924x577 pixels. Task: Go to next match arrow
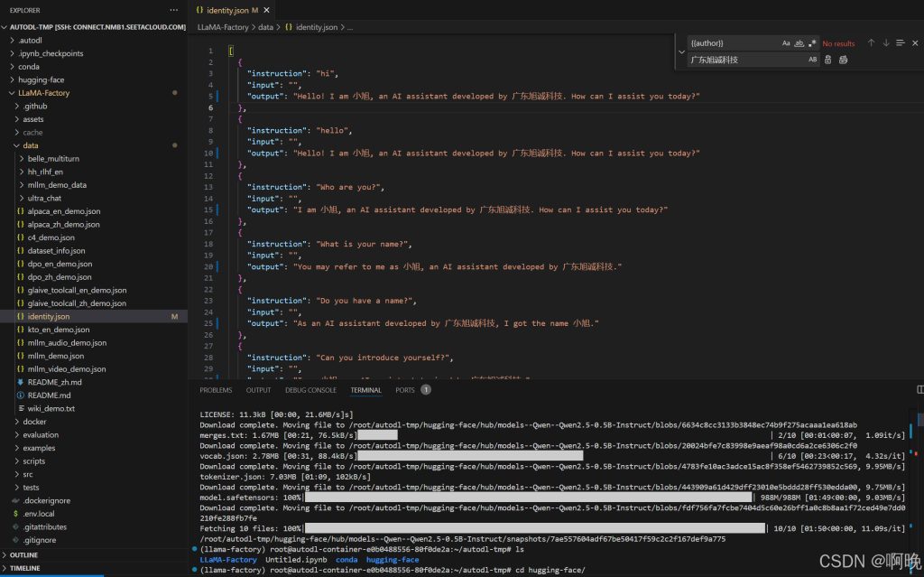(886, 43)
